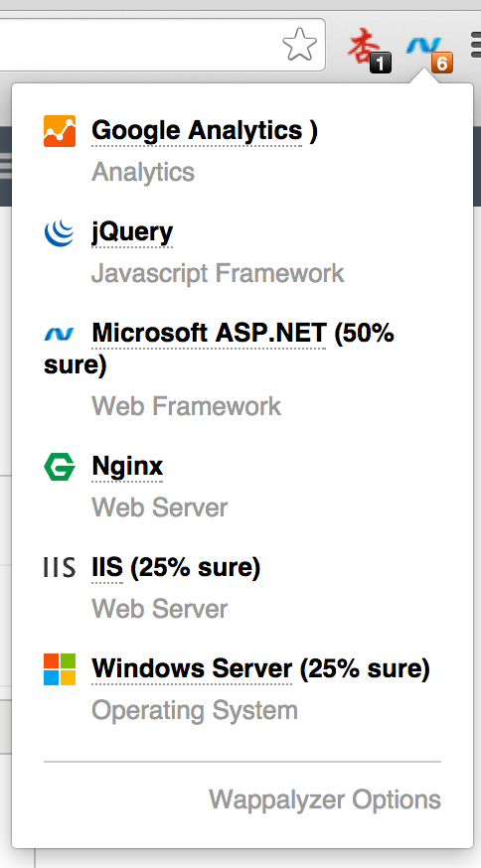Click the (25% sure) text beside IIS
This screenshot has height=868, width=481.
tap(195, 568)
